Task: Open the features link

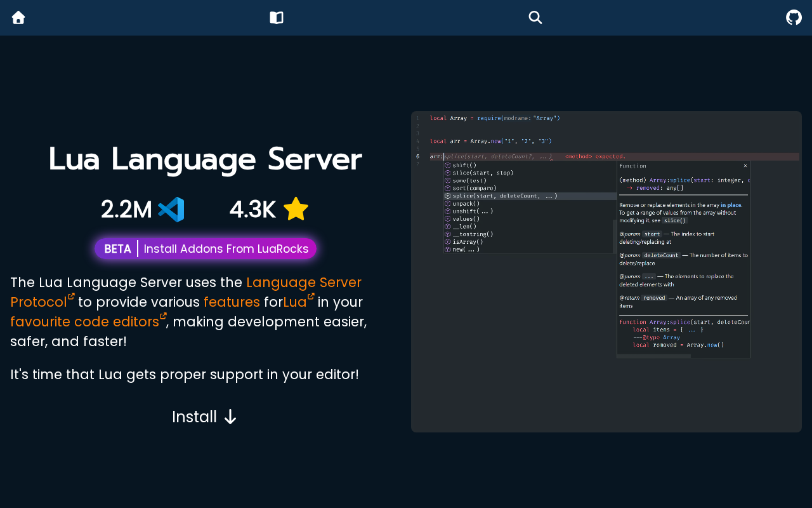Action: 232,302
